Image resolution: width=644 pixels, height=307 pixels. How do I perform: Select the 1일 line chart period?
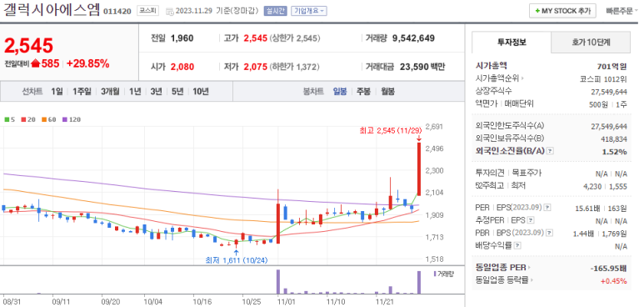pyautogui.click(x=57, y=92)
